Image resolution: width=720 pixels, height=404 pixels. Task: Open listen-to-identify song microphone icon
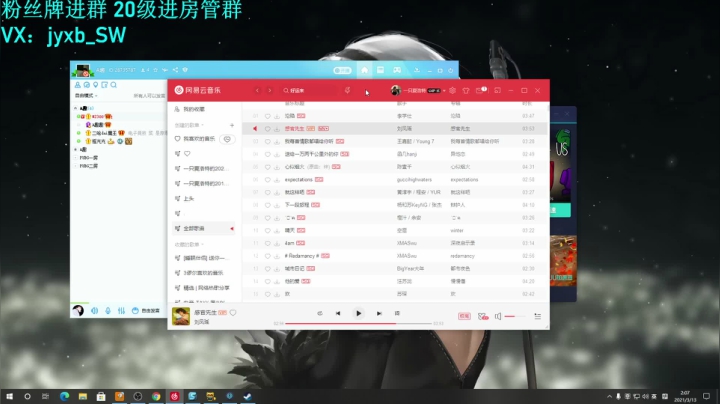348,90
